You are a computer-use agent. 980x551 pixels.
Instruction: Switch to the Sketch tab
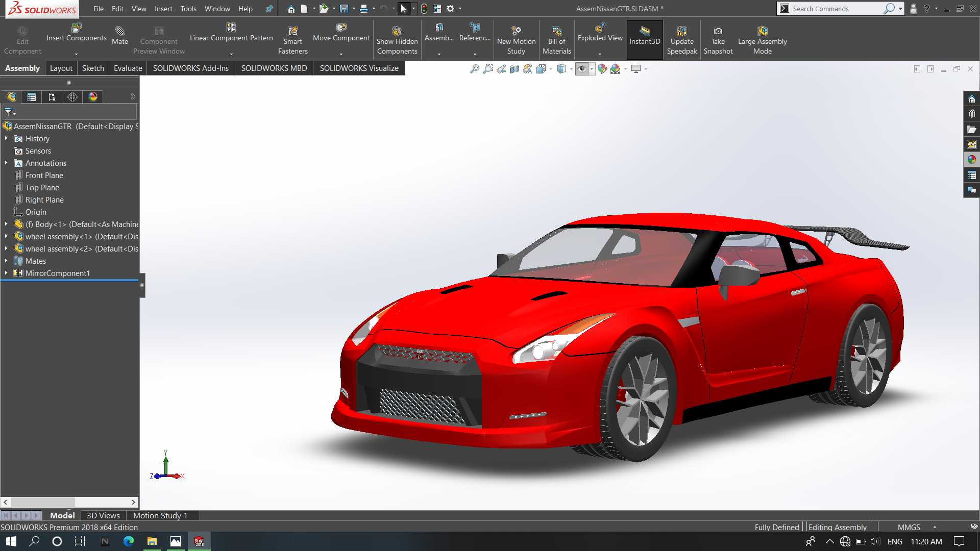(x=93, y=68)
